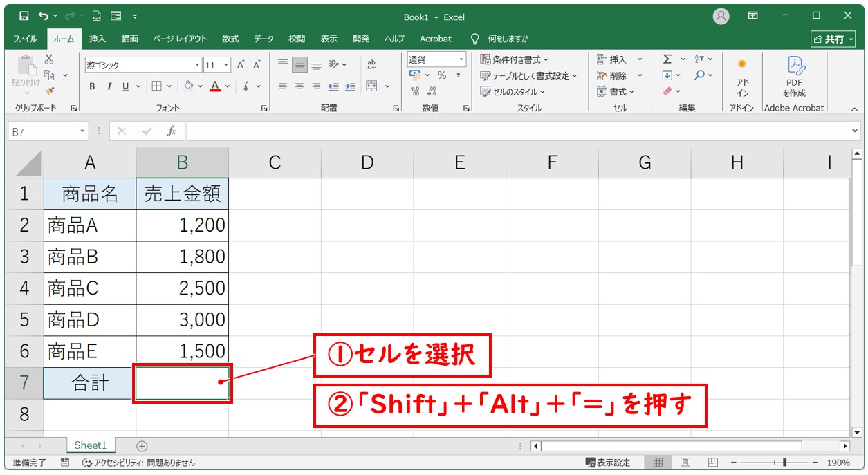Viewport: 868px width, 475px height.
Task: Click the Increase Indent icon
Action: tap(350, 86)
